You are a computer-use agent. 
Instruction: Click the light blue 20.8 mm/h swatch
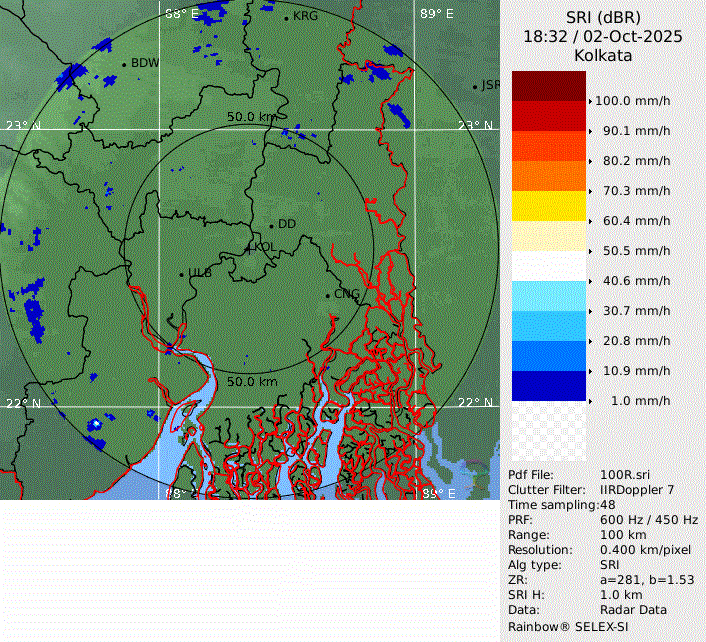[x=549, y=326]
